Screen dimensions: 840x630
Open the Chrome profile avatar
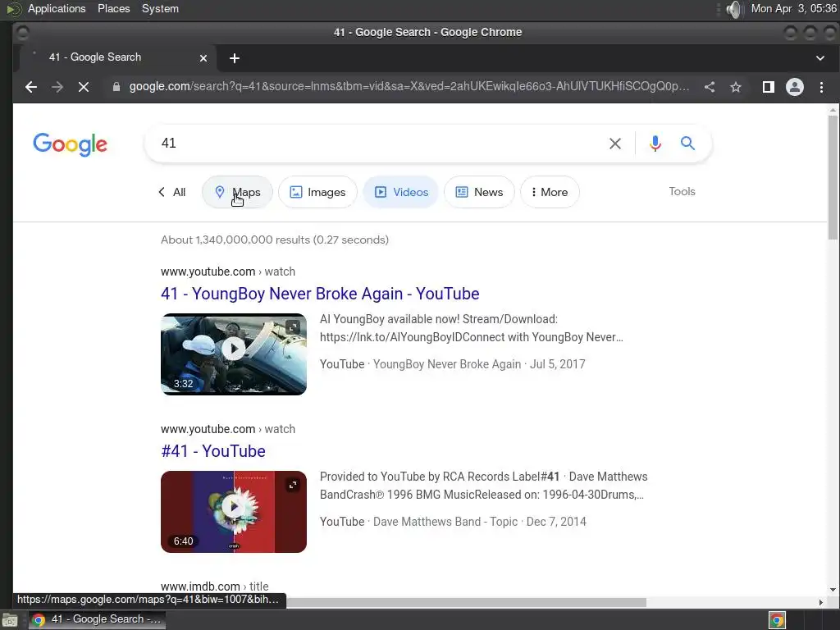pyautogui.click(x=794, y=87)
